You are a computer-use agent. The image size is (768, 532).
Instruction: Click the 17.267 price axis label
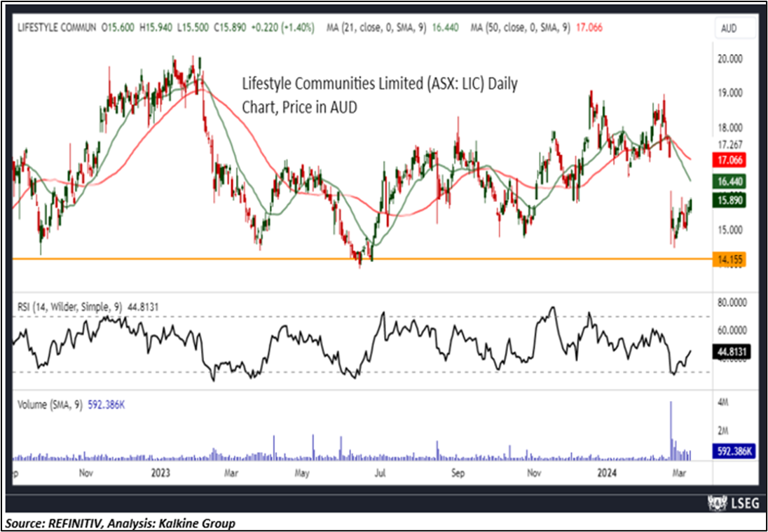pyautogui.click(x=730, y=145)
